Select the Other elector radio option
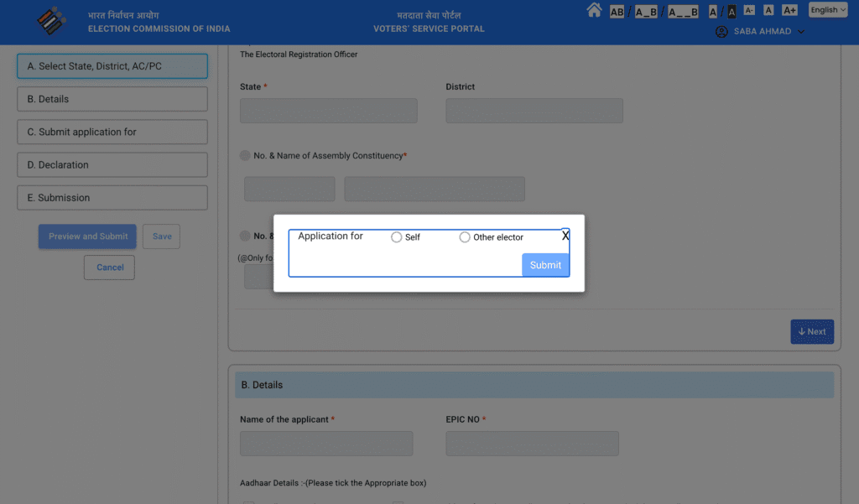 [465, 237]
